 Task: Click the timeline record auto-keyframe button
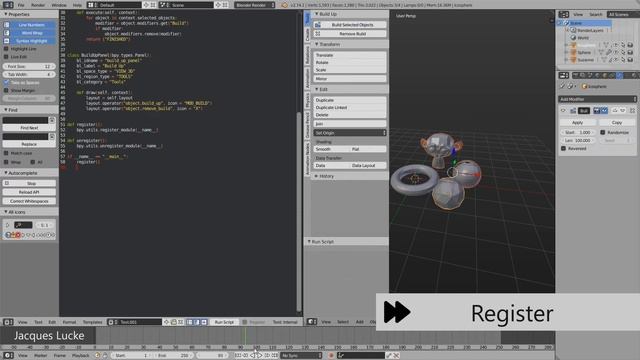pyautogui.click(x=331, y=356)
